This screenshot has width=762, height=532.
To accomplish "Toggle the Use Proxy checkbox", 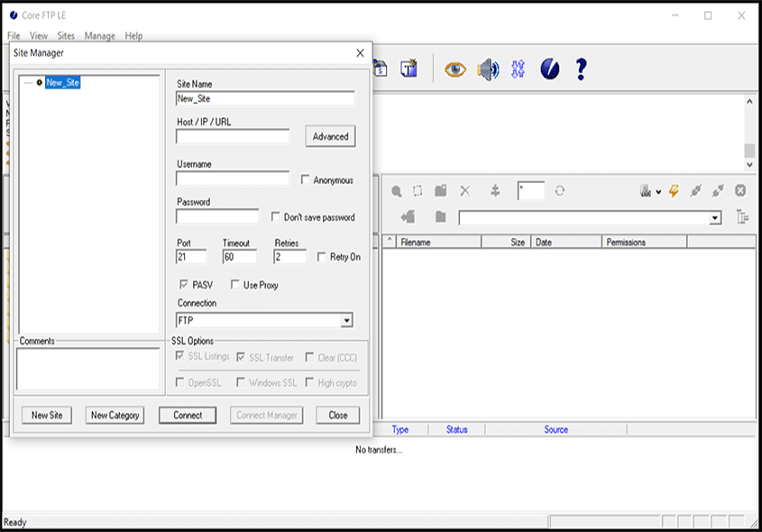I will 235,285.
